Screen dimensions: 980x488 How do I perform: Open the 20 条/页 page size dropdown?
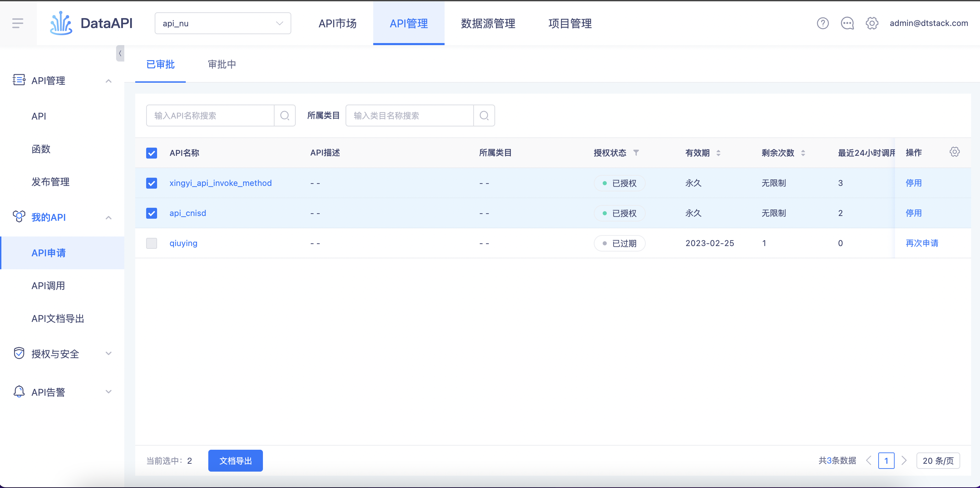(x=938, y=461)
